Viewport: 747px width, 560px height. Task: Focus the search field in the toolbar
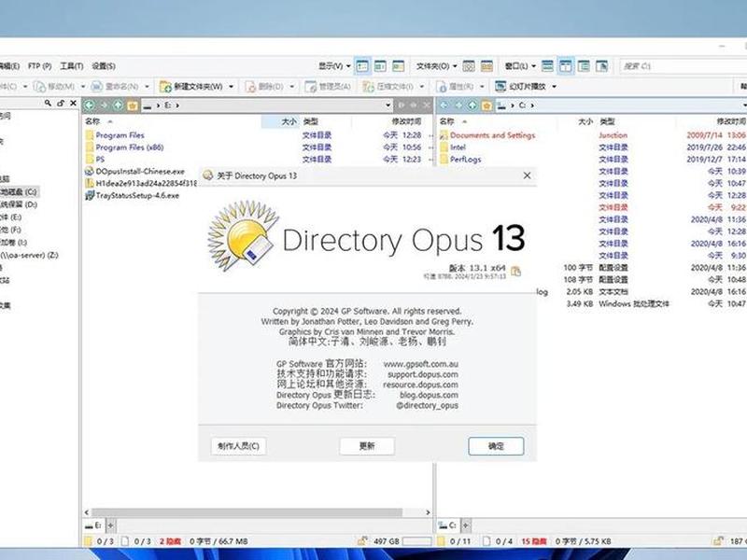point(684,66)
